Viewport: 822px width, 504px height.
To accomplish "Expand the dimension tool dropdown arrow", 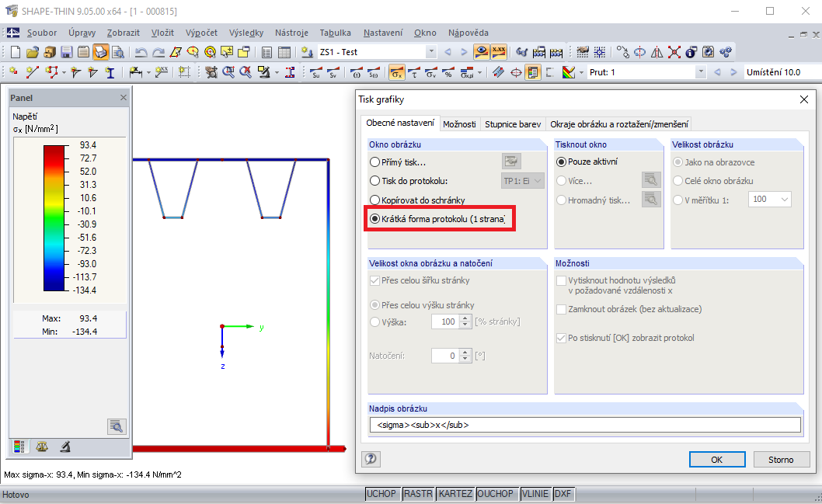I will pyautogui.click(x=148, y=72).
